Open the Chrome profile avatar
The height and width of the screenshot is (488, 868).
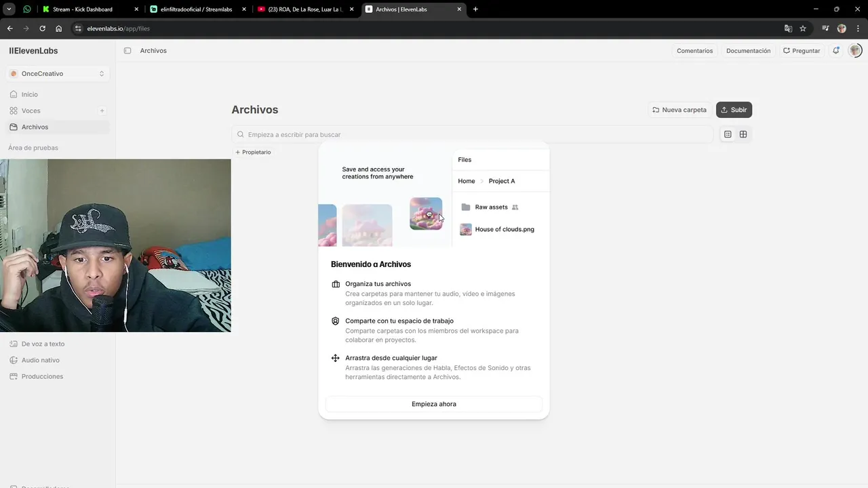tap(842, 28)
